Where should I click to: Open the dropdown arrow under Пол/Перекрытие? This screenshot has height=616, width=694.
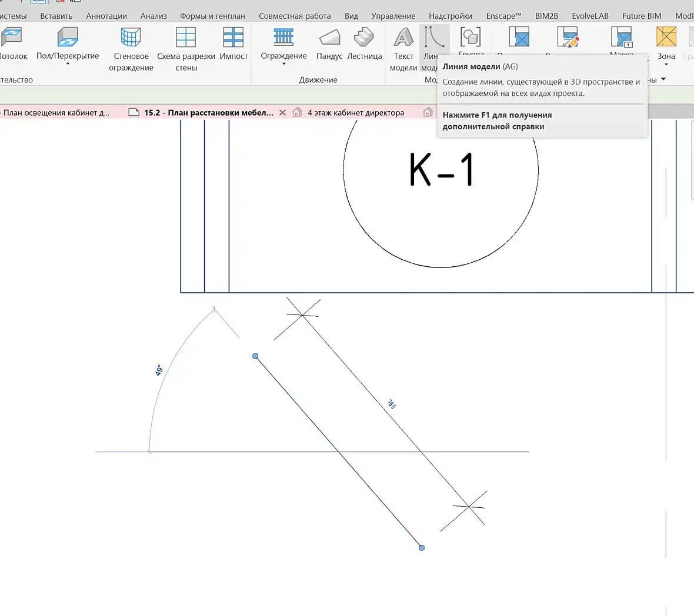tap(68, 63)
